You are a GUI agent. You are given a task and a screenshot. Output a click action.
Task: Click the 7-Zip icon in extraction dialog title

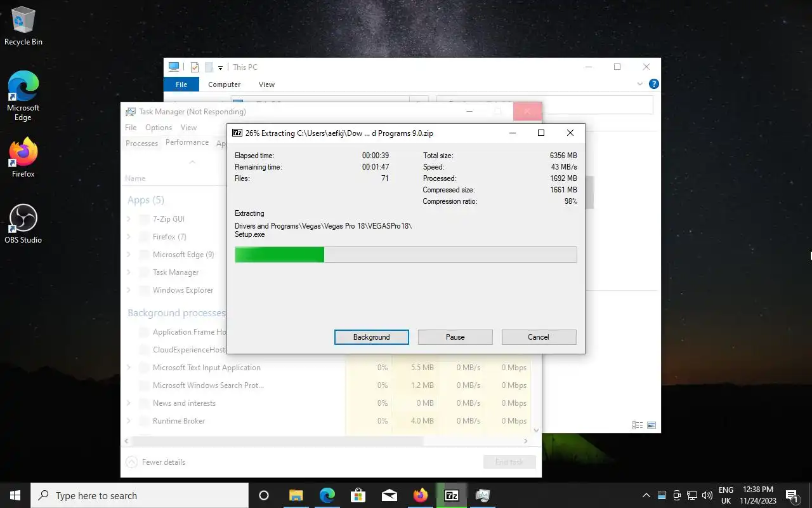point(237,133)
